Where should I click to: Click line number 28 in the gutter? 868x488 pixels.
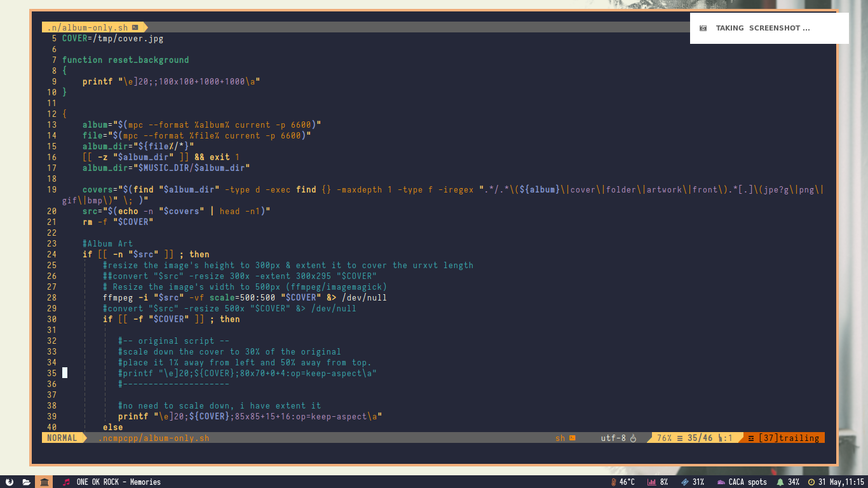pyautogui.click(x=51, y=297)
